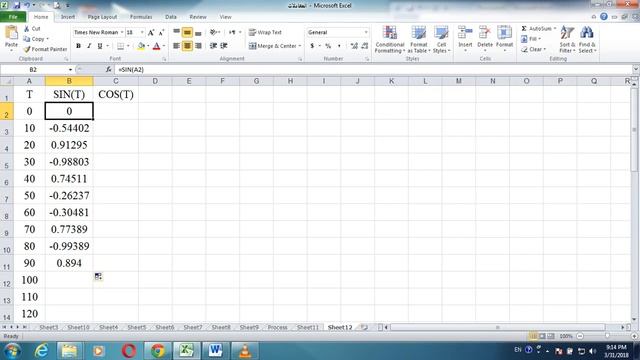Open the Fill Color dropdown arrow

[x=148, y=46]
